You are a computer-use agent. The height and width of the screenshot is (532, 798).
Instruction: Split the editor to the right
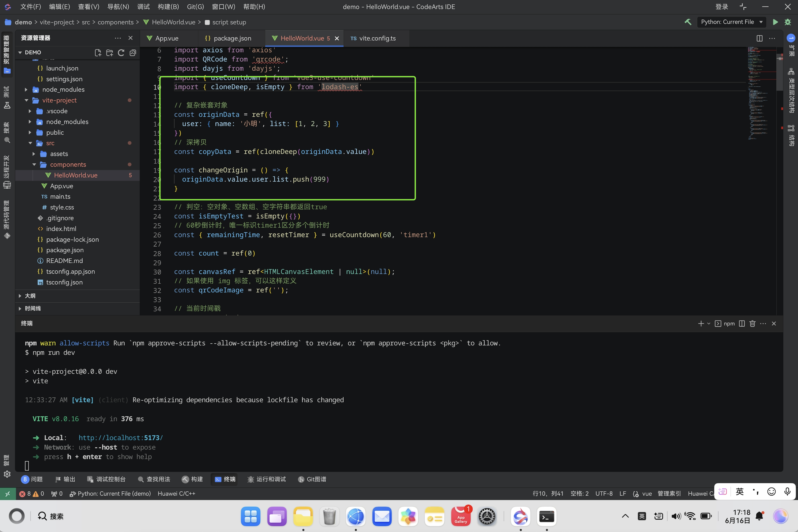(x=760, y=38)
